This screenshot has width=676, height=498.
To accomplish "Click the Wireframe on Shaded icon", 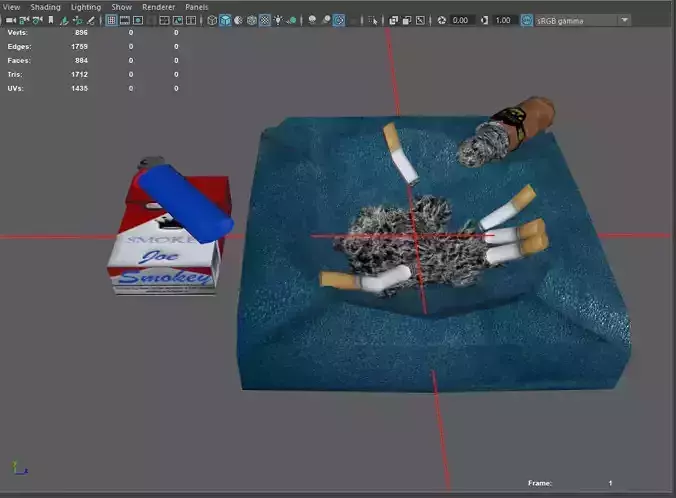I will point(251,20).
